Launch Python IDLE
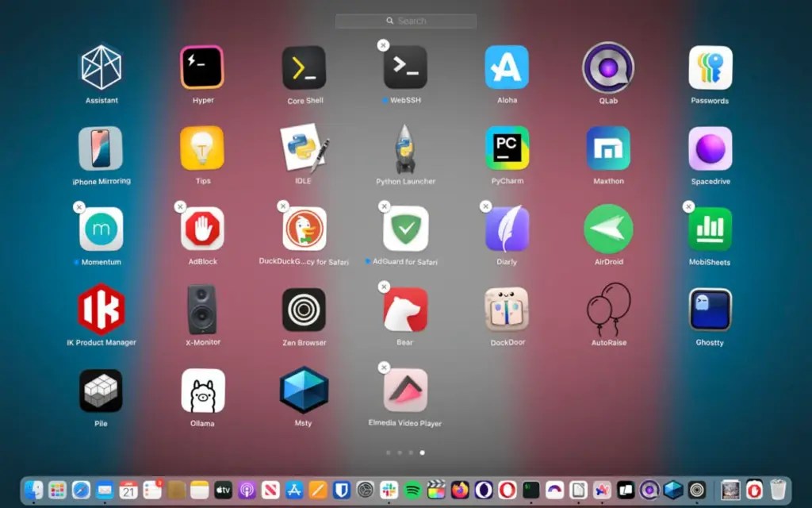Screen dimensions: 812x508 point(304,148)
